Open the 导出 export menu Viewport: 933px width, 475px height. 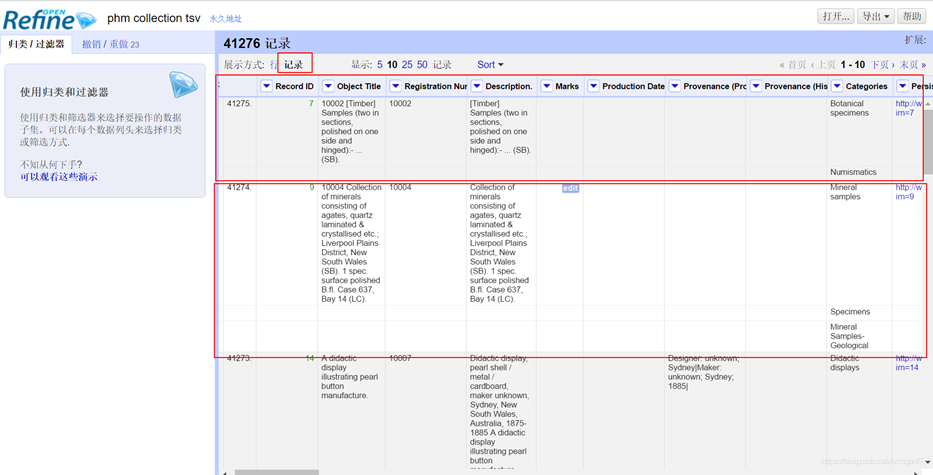pyautogui.click(x=876, y=16)
